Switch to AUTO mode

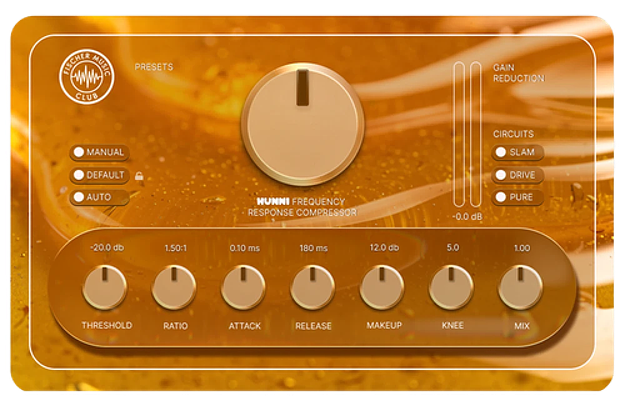tap(100, 197)
